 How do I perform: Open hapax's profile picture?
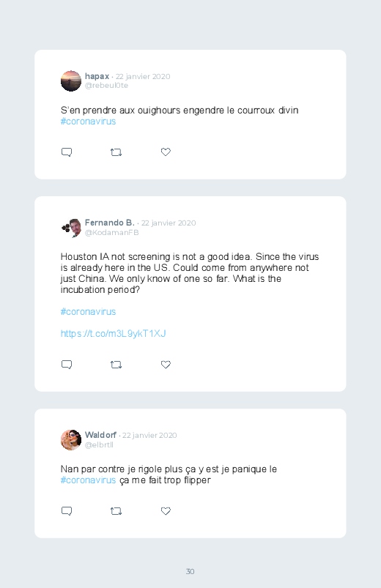(x=71, y=81)
